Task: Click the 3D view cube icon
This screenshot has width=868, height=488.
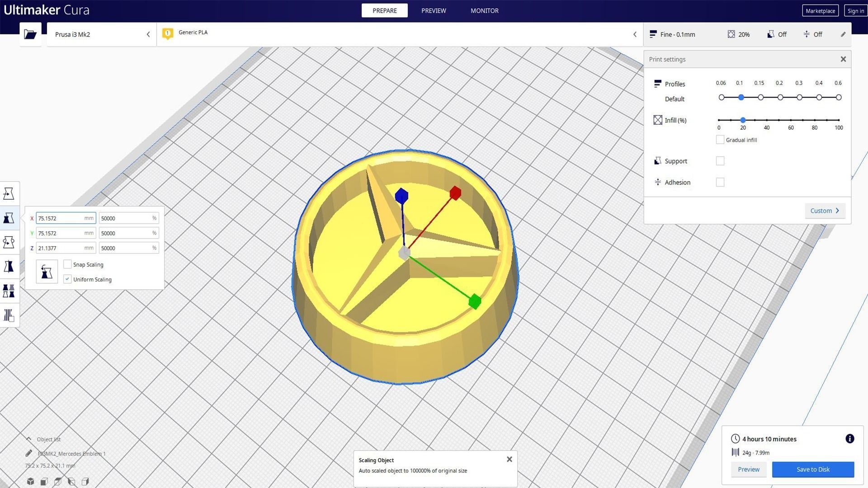Action: 30,481
